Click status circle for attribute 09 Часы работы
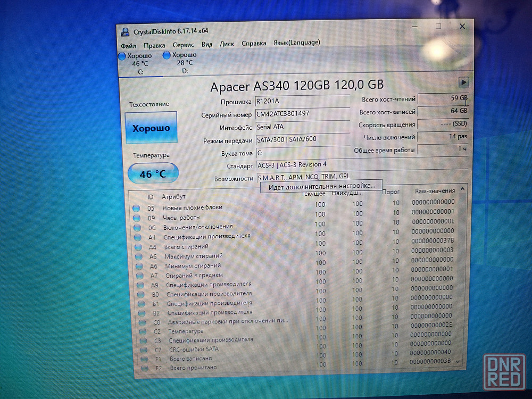The height and width of the screenshot is (399, 532). (x=137, y=218)
